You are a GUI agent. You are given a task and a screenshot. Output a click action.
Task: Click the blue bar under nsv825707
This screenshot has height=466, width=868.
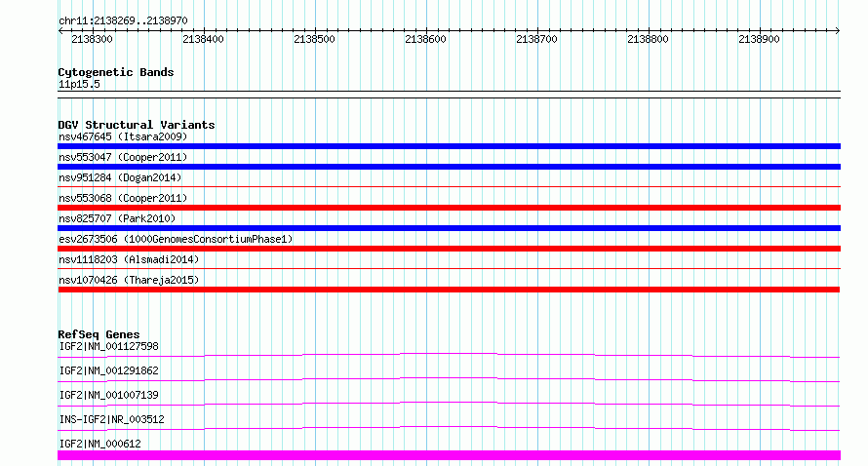[449, 228]
